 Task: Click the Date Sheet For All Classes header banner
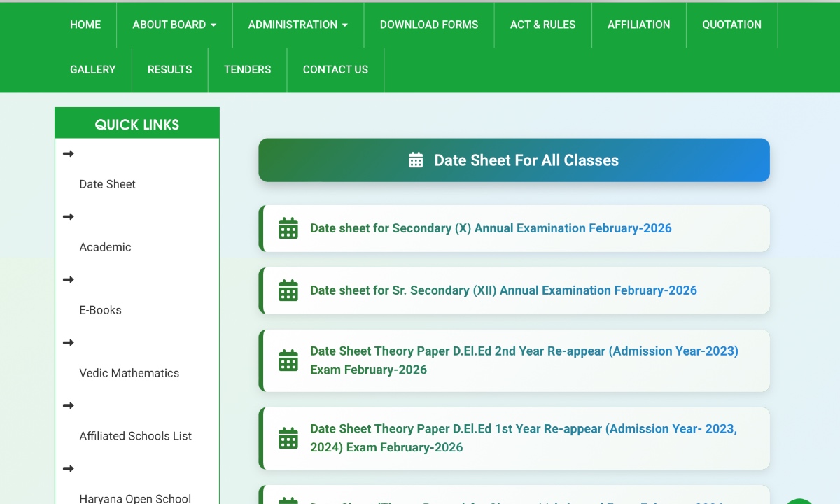[514, 160]
